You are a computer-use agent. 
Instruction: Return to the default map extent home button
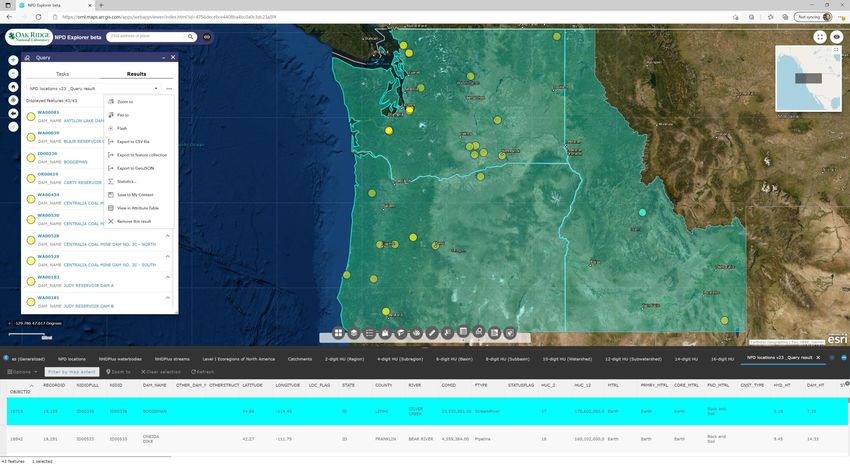tap(14, 87)
